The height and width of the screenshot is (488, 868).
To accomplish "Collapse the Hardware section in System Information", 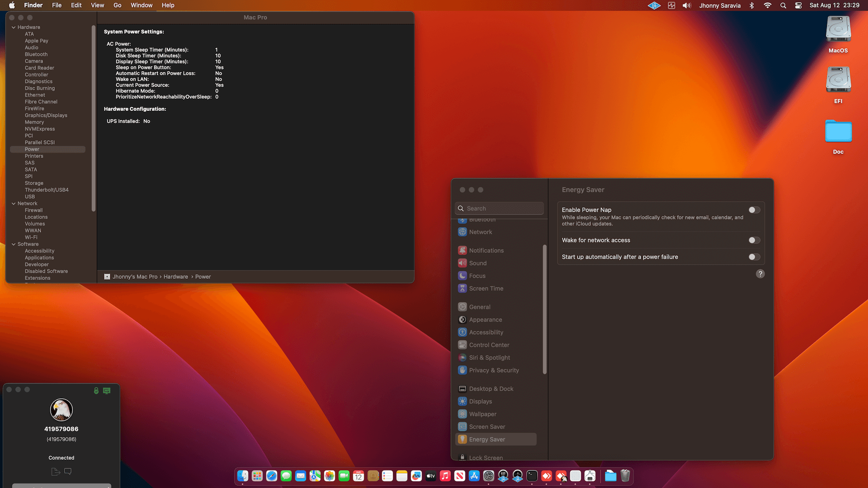I will click(x=14, y=28).
